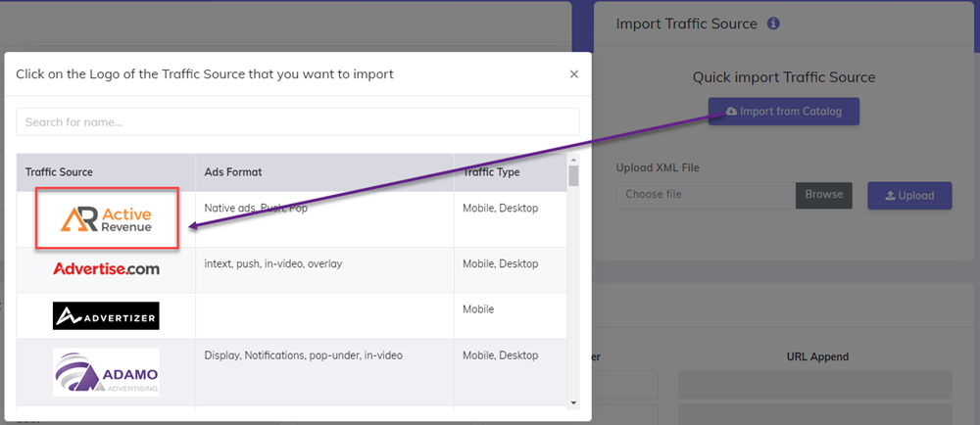Select the Advertise.com logo
The width and height of the screenshot is (980, 425).
click(106, 269)
